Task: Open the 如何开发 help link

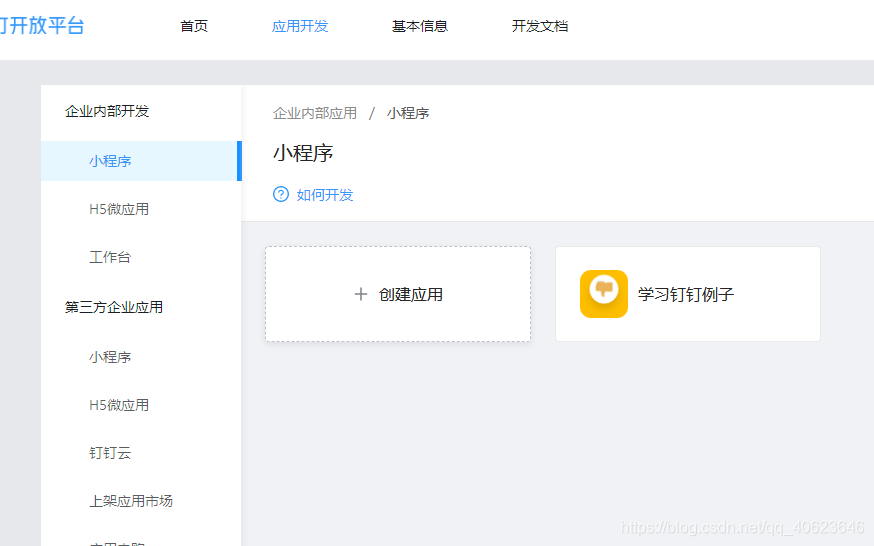Action: pyautogui.click(x=325, y=195)
